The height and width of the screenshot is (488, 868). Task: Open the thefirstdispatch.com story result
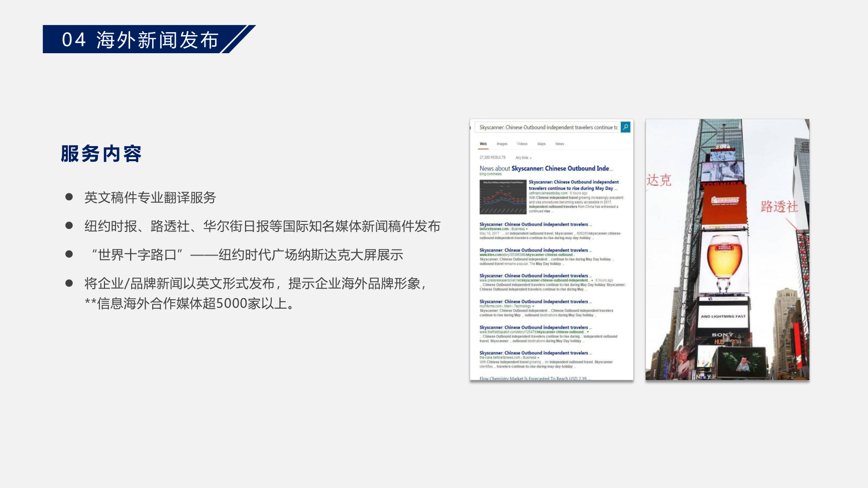[535, 327]
